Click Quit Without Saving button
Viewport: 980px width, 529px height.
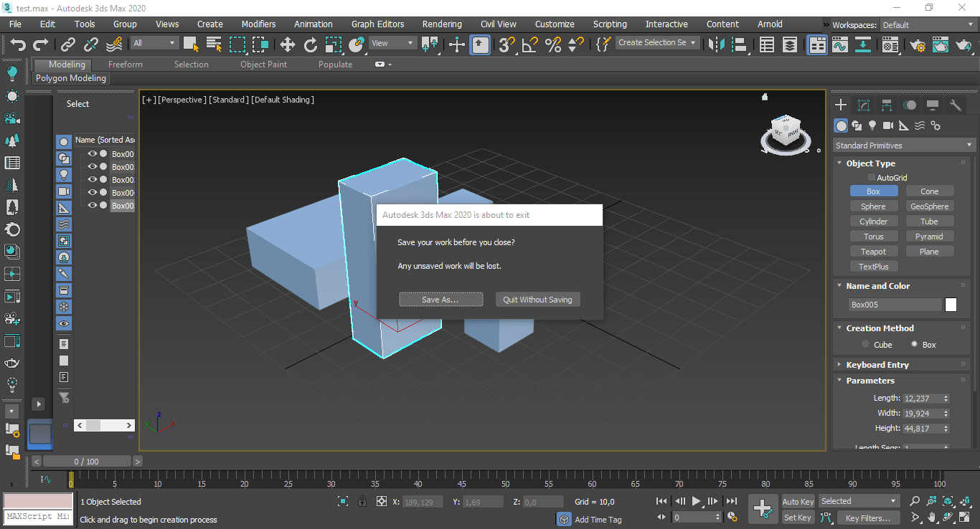coord(537,300)
